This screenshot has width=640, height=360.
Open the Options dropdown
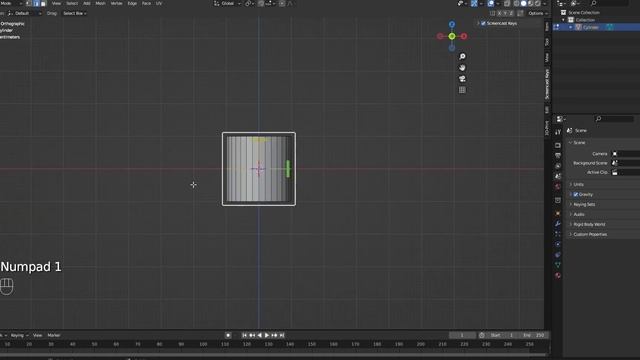point(538,13)
